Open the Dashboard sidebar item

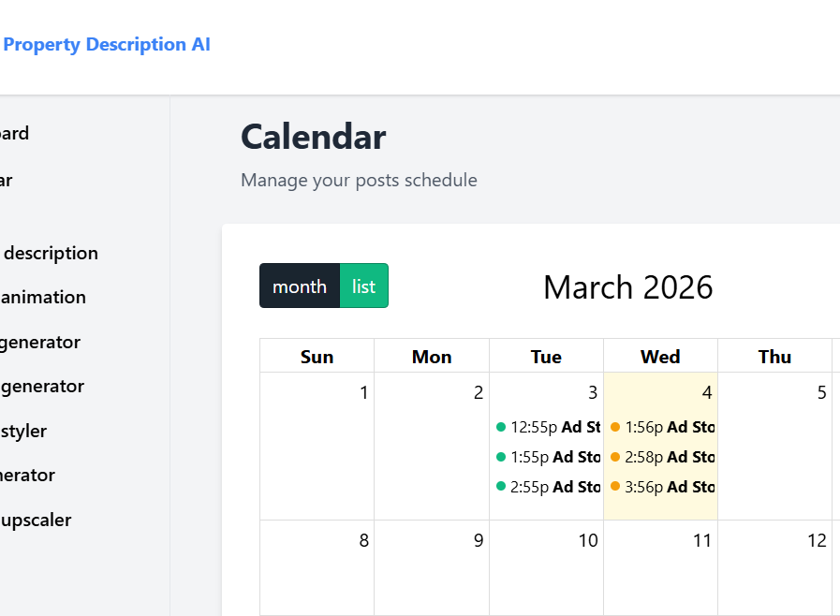tap(15, 133)
